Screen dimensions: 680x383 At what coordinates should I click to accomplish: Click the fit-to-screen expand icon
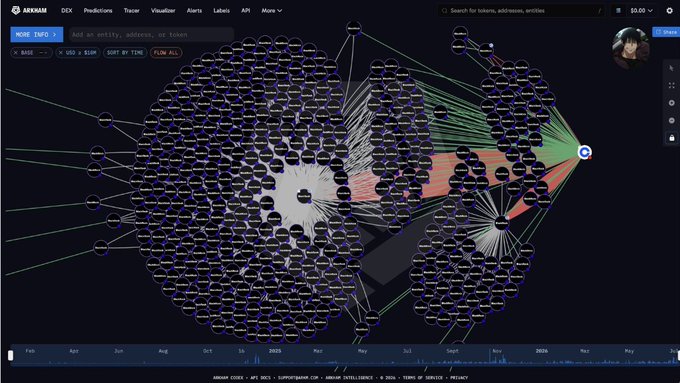[x=672, y=85]
